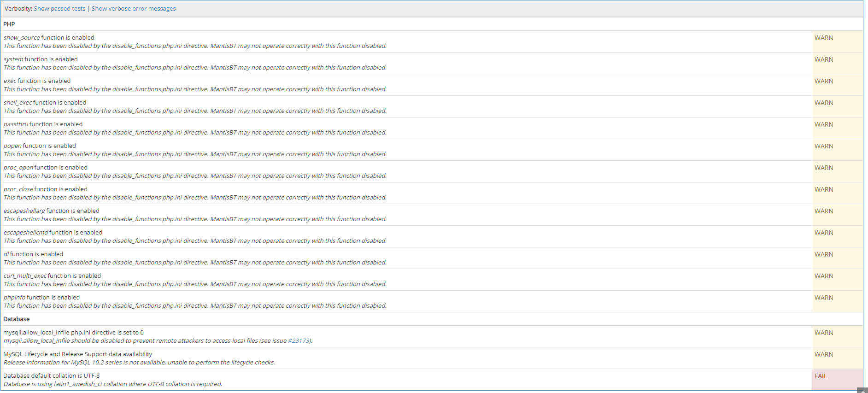Click the proc_open function check title
Screen dimensions: 868x393
tap(45, 168)
